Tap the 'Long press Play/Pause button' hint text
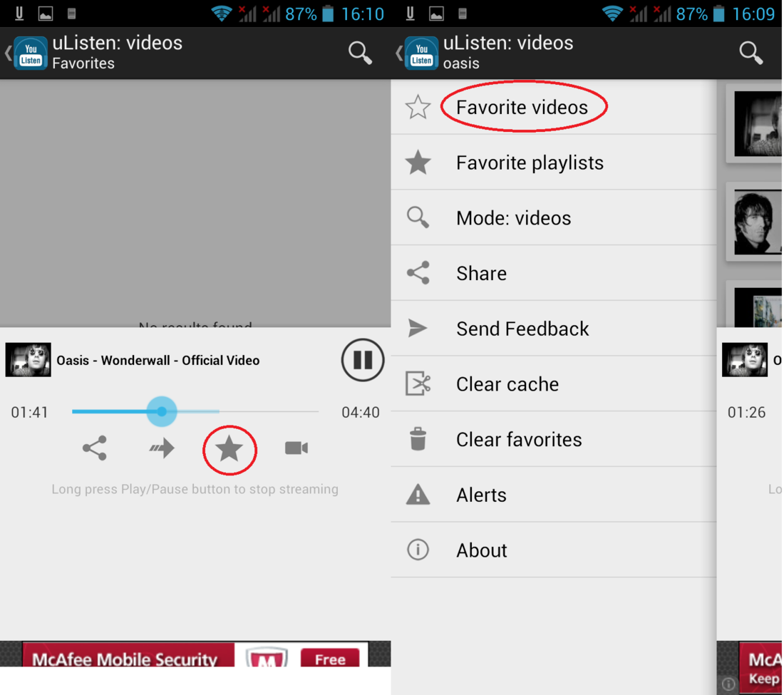This screenshot has width=784, height=695. 195,489
